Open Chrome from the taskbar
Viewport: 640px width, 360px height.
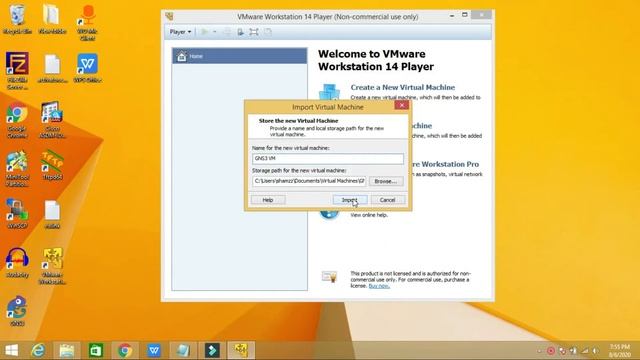[x=125, y=350]
